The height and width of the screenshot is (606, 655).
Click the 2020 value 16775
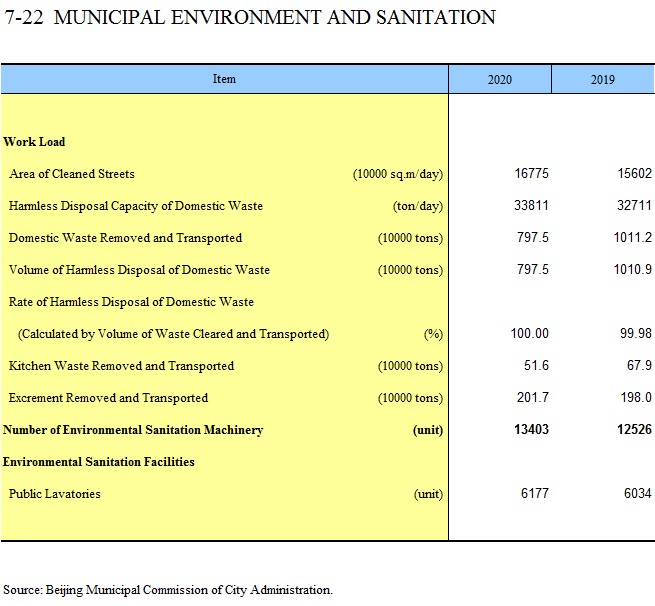point(531,174)
